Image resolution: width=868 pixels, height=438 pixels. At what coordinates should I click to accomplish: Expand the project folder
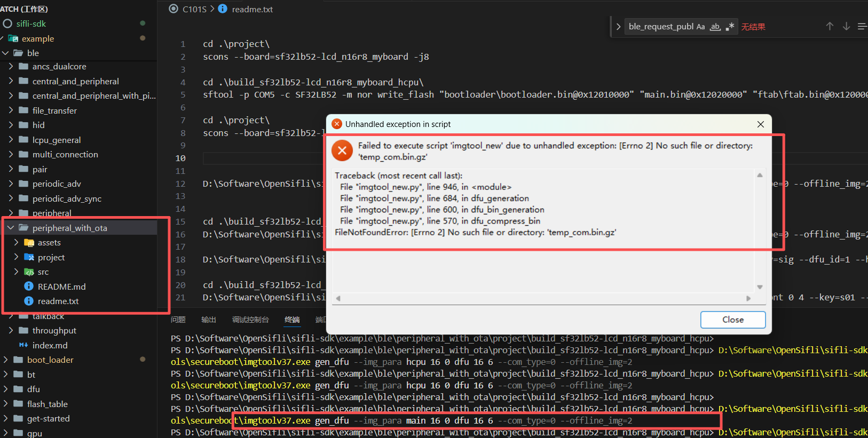tap(16, 257)
